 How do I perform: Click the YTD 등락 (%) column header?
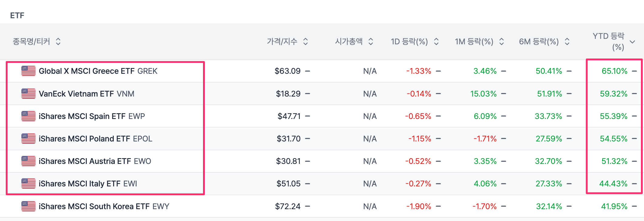(608, 42)
